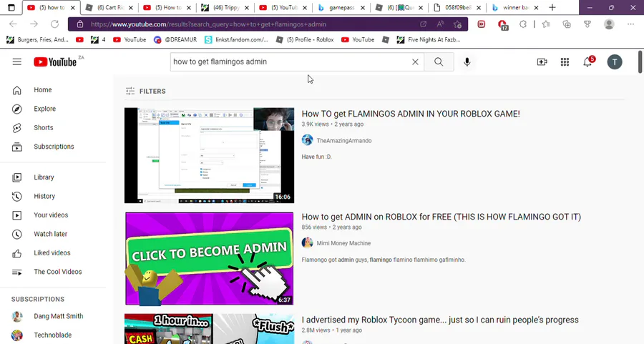Open Burgers, Fries, And... bookmark
This screenshot has height=344, width=644.
point(38,39)
